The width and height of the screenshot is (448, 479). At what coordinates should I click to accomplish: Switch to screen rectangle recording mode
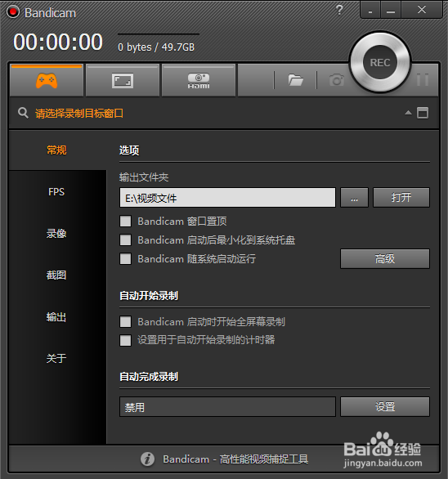[123, 81]
